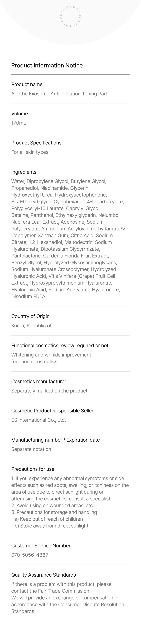Click Manufacturing number / Expiration date heading

(x=56, y=440)
